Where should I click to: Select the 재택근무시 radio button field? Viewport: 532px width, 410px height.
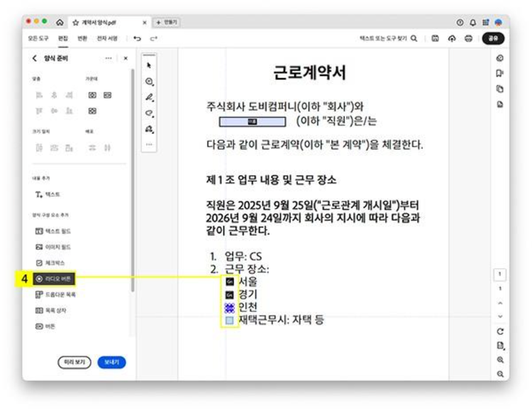click(x=230, y=320)
